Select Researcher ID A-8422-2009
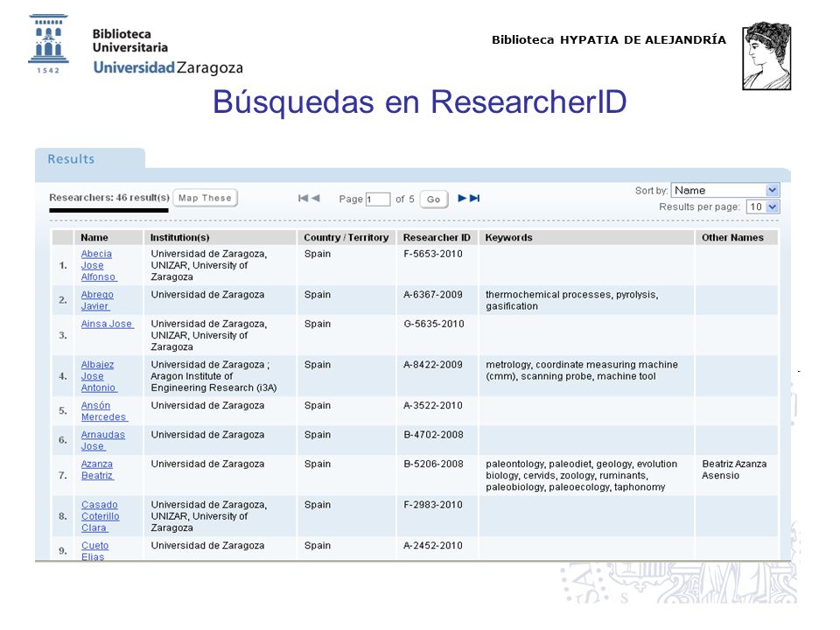840x630 pixels. coord(433,364)
